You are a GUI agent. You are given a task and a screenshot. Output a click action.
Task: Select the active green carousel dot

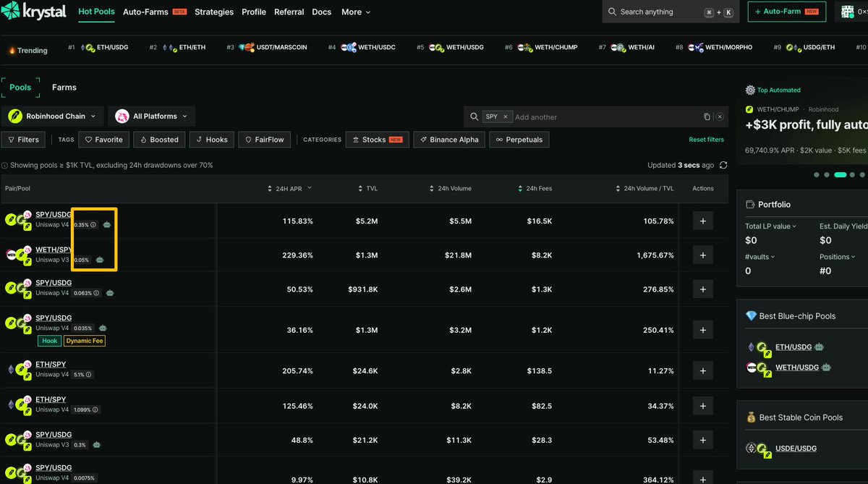pyautogui.click(x=840, y=175)
